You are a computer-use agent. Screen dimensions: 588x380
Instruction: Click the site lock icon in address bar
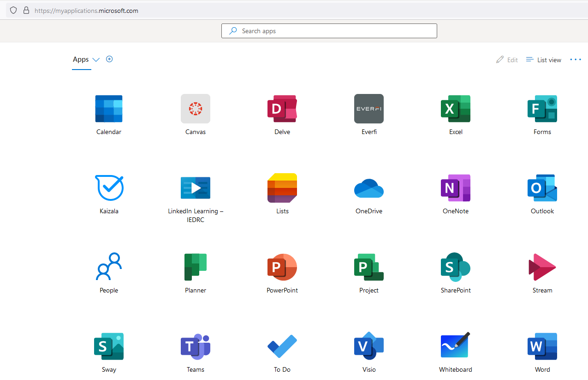click(x=26, y=10)
